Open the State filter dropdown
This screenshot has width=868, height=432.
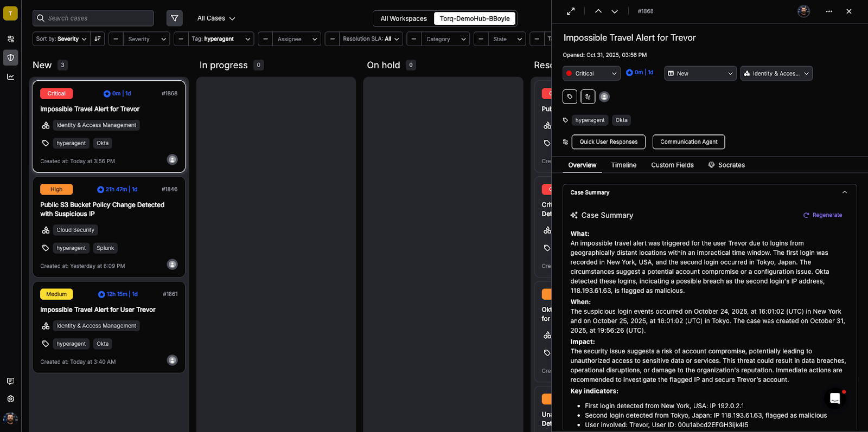point(507,39)
